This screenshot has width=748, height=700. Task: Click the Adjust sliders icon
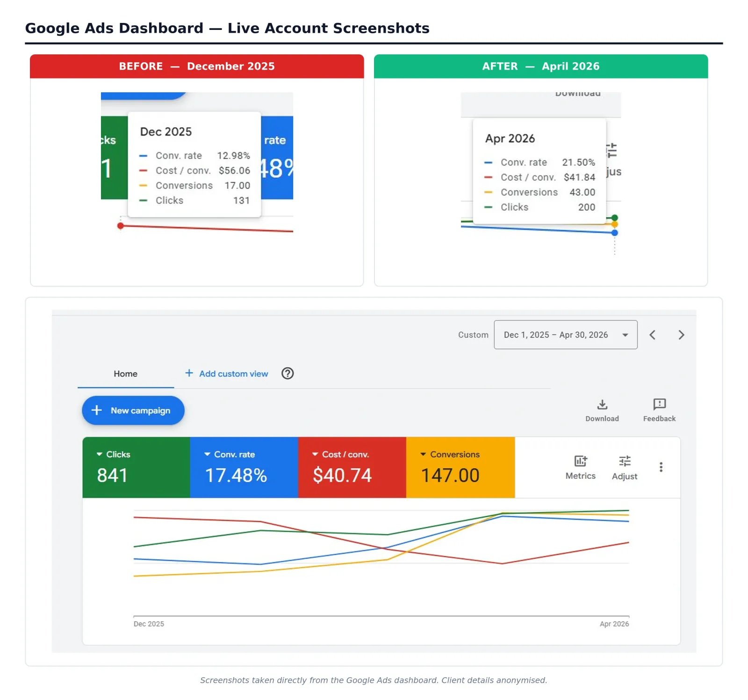625,461
